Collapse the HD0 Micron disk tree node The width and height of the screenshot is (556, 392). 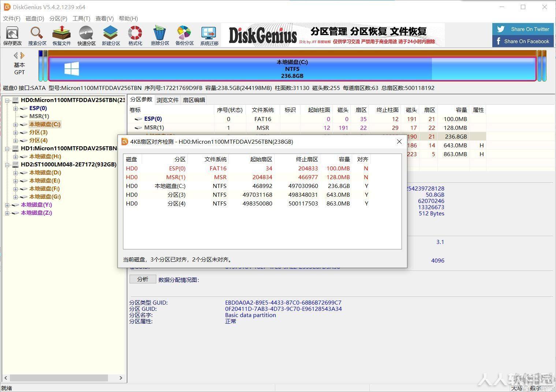click(7, 100)
